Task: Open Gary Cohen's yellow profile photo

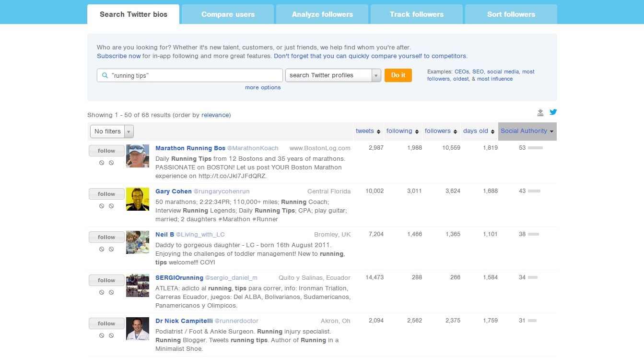Action: tap(138, 199)
